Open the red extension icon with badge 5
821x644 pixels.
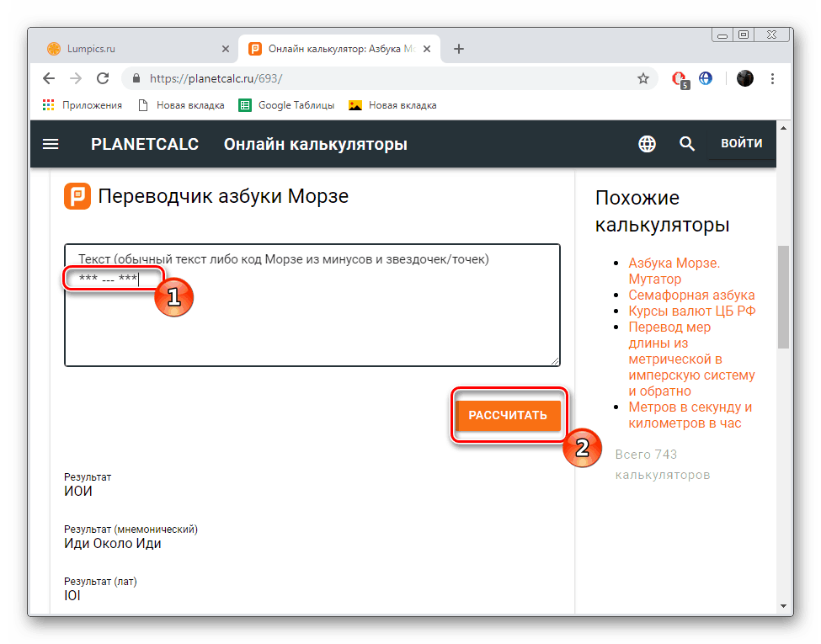click(x=680, y=79)
